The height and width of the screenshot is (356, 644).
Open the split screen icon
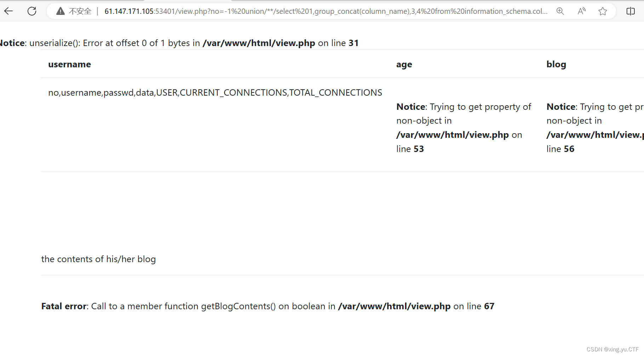(x=631, y=11)
